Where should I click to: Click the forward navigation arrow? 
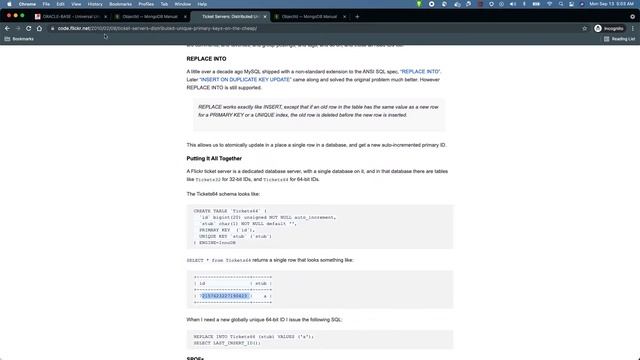pos(18,28)
